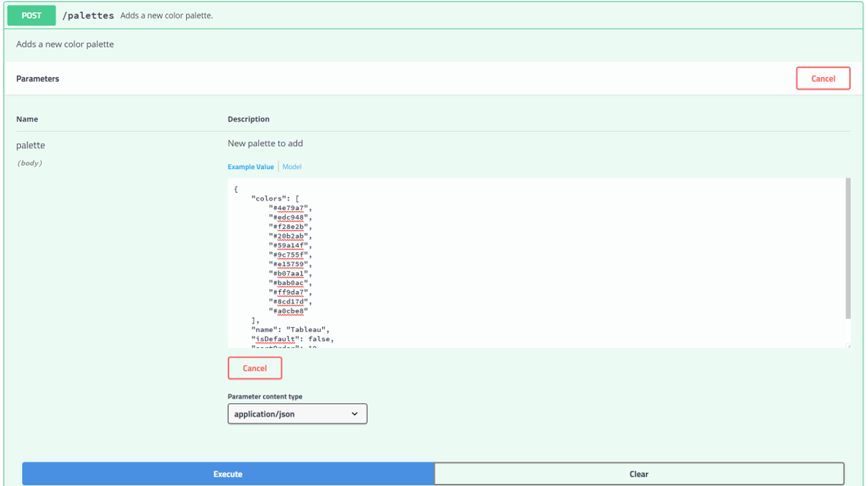Execute the POST /palettes request
Viewport: 868px width, 486px height.
[x=228, y=474]
